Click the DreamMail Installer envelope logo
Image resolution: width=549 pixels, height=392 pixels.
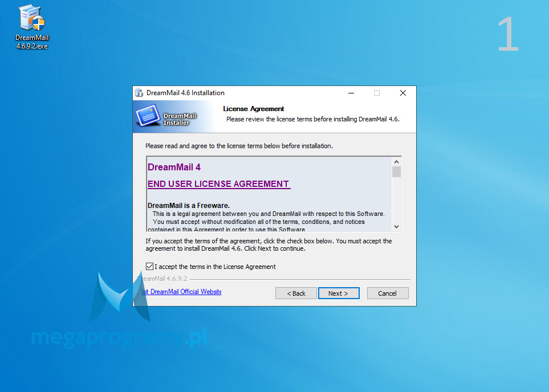148,116
